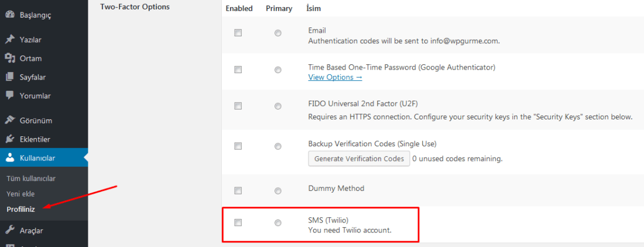This screenshot has height=247, width=644.
Task: Select the Sayfalar pages icon
Action: click(10, 77)
